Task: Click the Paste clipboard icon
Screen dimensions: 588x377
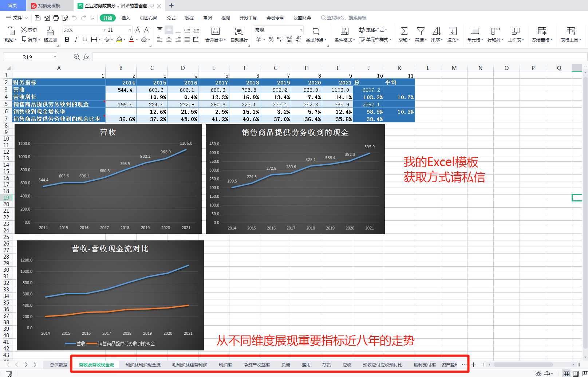Action: click(x=11, y=31)
